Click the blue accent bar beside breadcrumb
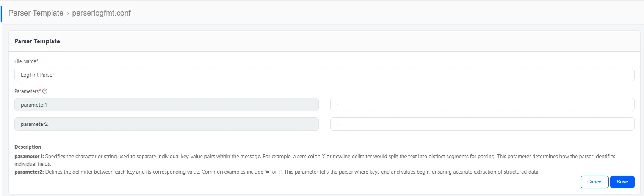This screenshot has height=196, width=644. 1,13
